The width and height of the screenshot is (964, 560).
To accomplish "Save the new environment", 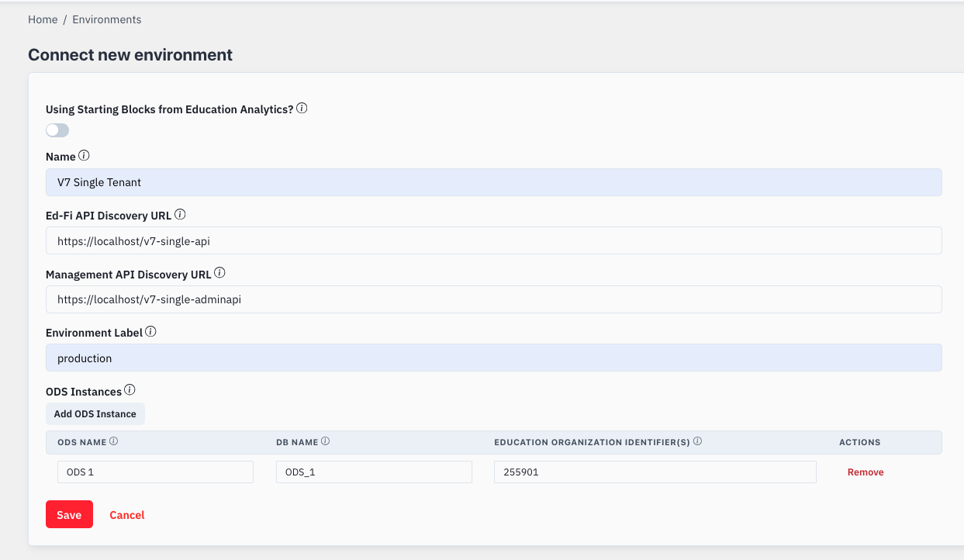I will pyautogui.click(x=69, y=514).
